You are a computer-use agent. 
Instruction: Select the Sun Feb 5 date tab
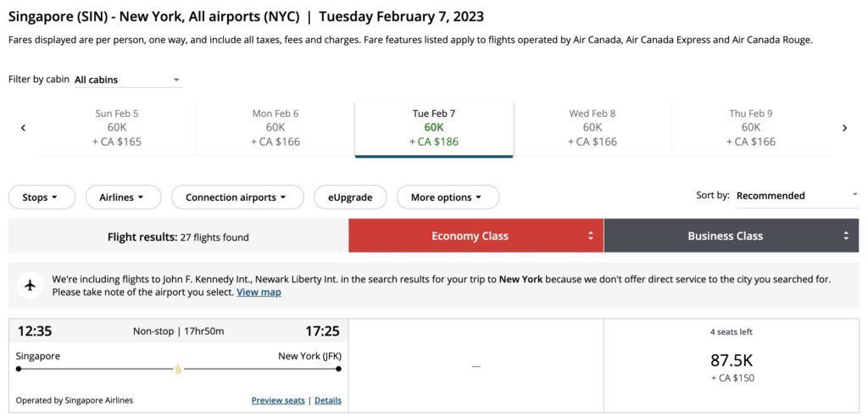(117, 128)
